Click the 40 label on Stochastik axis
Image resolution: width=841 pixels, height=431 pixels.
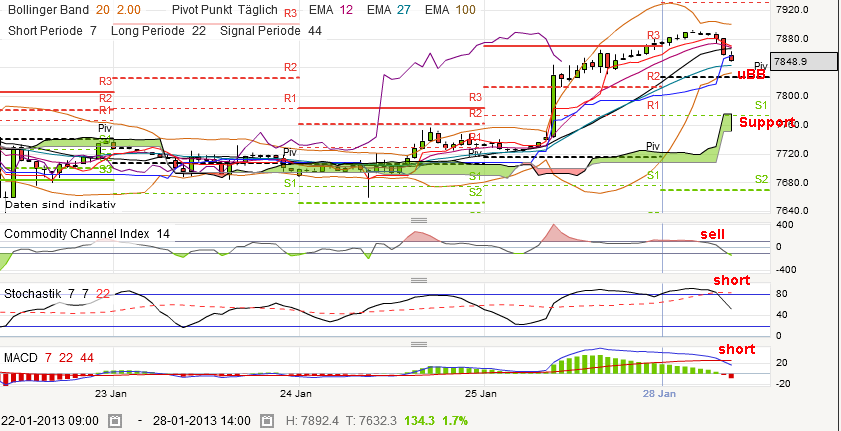click(x=781, y=314)
